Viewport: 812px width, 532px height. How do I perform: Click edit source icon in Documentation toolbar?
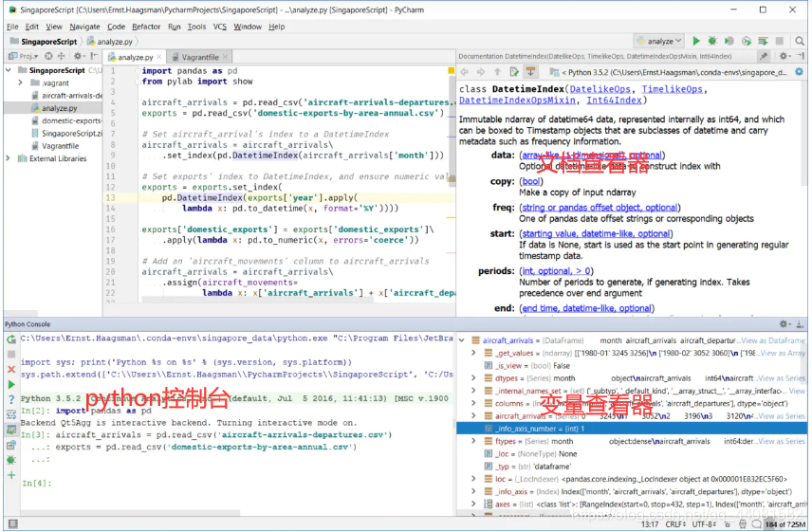pos(514,72)
